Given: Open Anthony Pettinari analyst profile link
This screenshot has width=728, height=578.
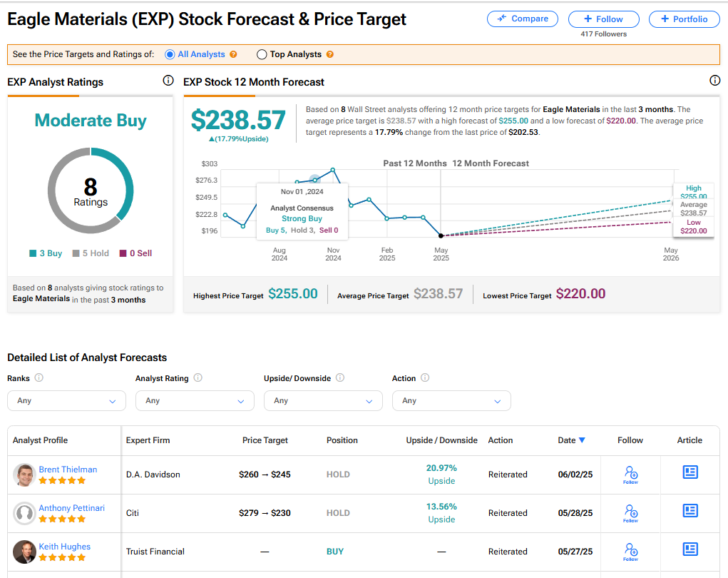Looking at the screenshot, I should coord(71,508).
